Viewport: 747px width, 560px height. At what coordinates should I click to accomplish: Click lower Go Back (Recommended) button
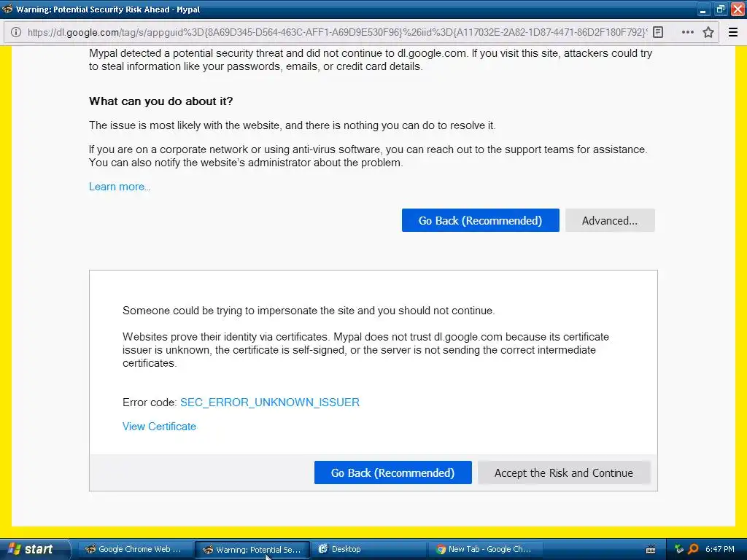(392, 472)
